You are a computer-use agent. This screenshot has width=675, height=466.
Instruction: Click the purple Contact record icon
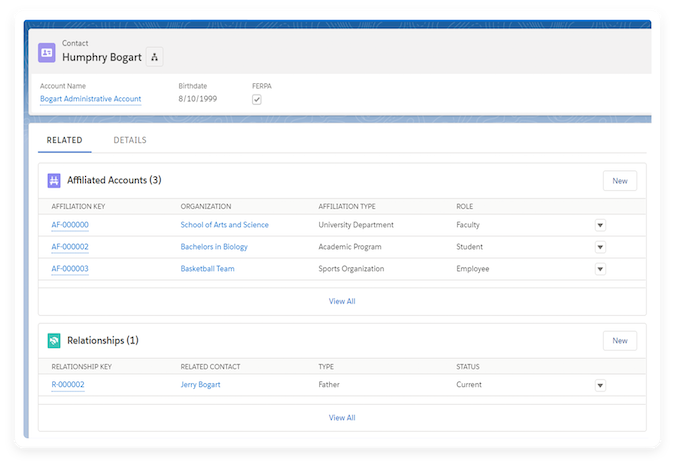46,52
